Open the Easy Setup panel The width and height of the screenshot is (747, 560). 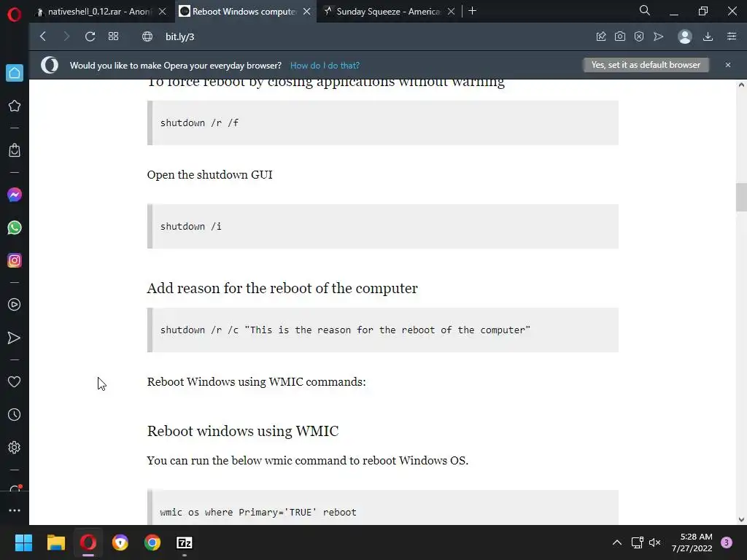732,36
